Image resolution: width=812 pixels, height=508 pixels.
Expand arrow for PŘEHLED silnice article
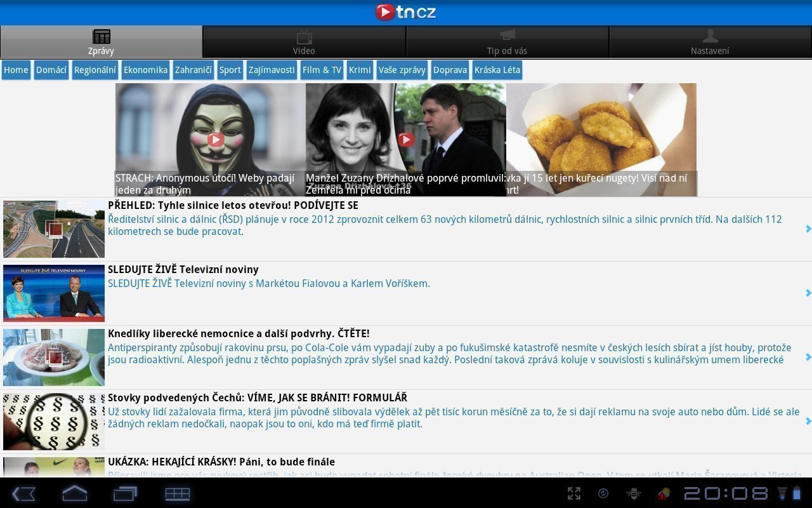tap(808, 229)
